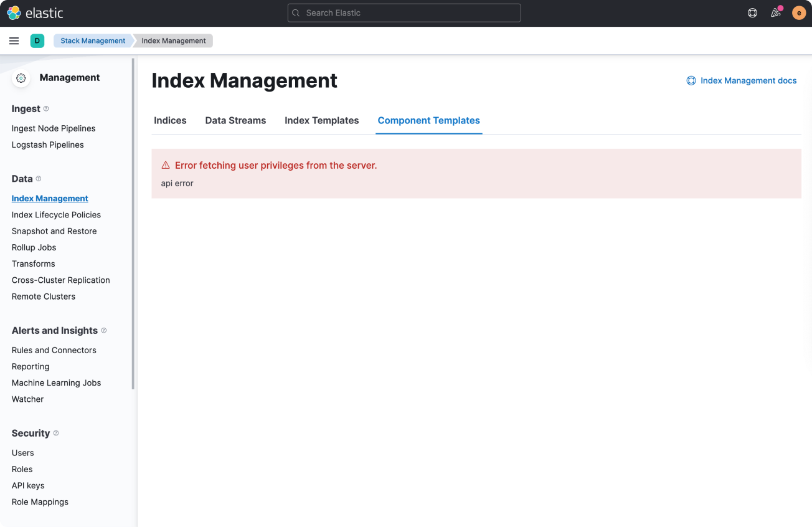Click the user profile avatar
Viewport: 812px width, 527px height.
coord(799,12)
